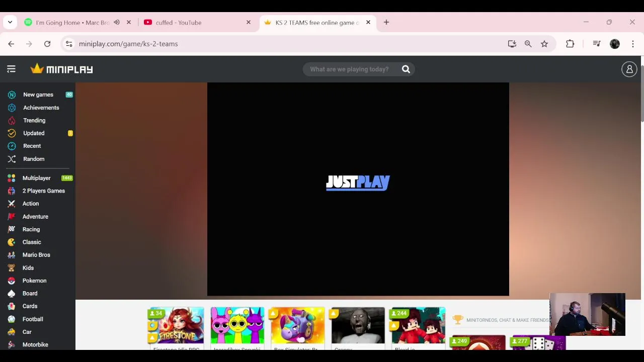
Task: Click the Pokemon pokeball icon
Action: [12, 281]
